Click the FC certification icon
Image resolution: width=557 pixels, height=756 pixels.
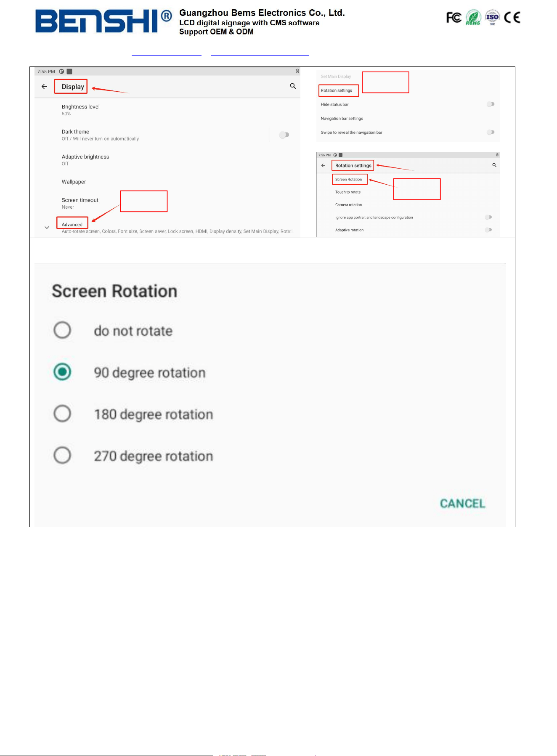point(454,18)
